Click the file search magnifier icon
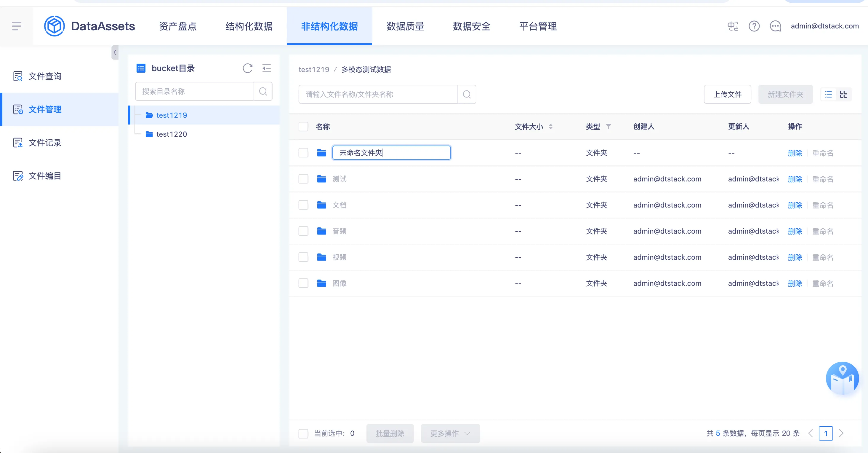This screenshot has height=453, width=868. click(x=466, y=94)
